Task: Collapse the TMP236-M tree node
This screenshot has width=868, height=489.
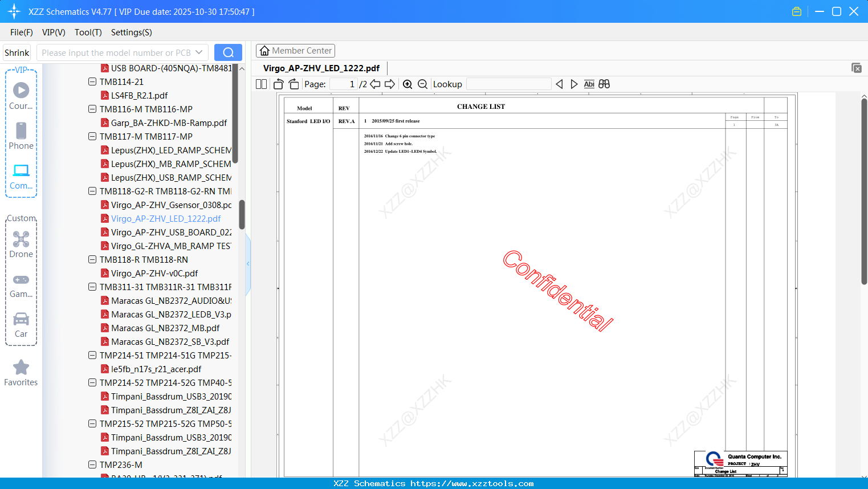Action: [92, 465]
